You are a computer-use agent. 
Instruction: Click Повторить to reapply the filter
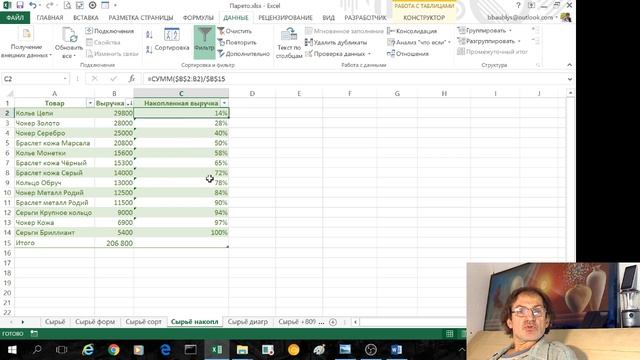[237, 42]
